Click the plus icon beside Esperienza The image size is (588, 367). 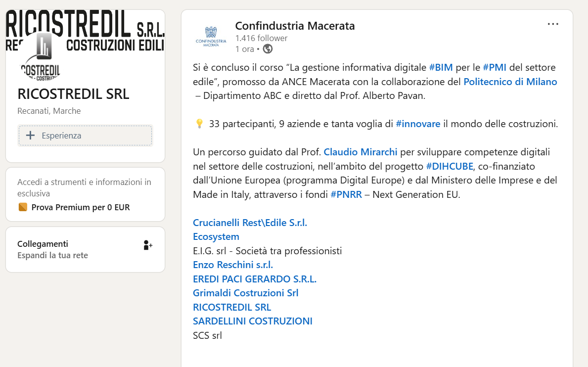(30, 136)
